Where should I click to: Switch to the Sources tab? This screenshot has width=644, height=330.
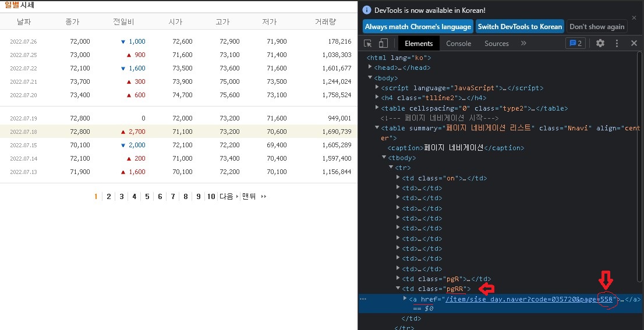point(496,44)
